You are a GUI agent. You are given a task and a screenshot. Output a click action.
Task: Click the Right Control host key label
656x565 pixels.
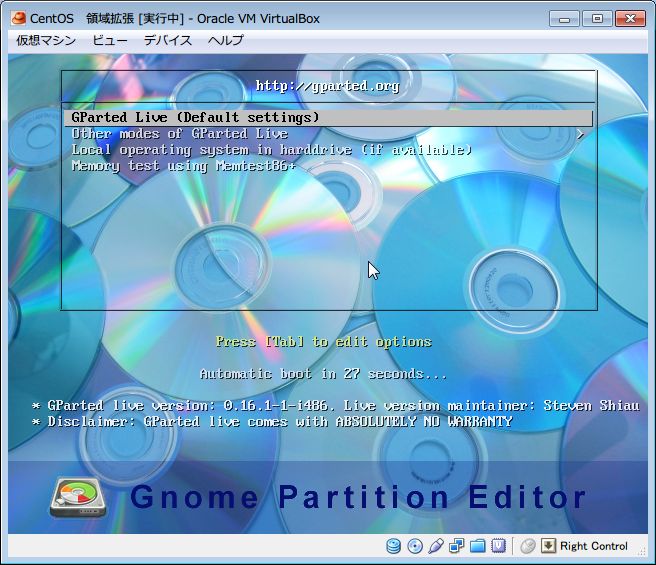coord(594,546)
